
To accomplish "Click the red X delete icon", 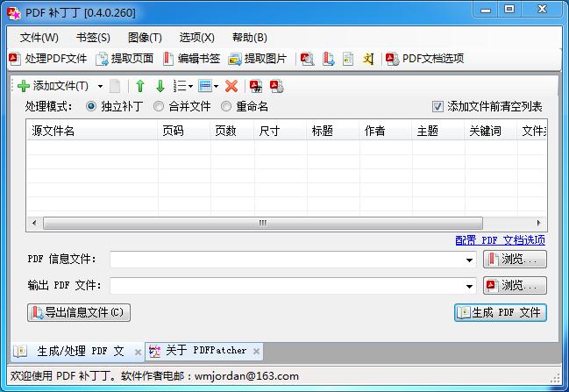I will point(231,87).
